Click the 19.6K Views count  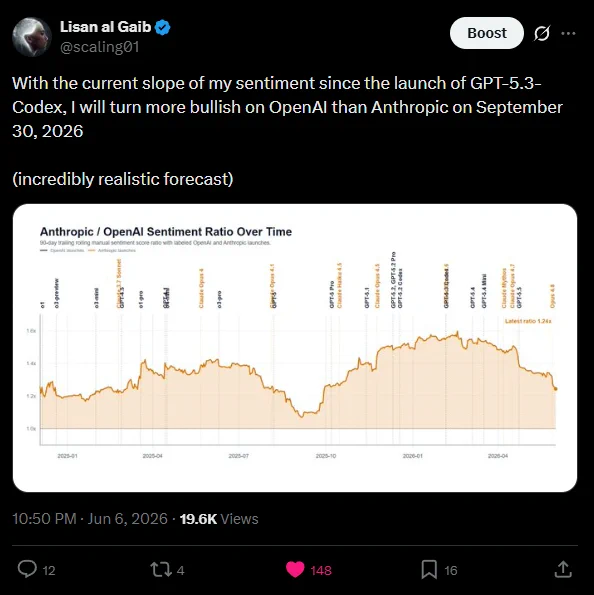click(219, 519)
